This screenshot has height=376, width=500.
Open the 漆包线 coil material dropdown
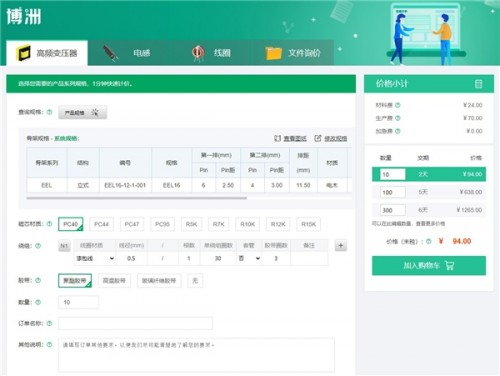click(95, 258)
